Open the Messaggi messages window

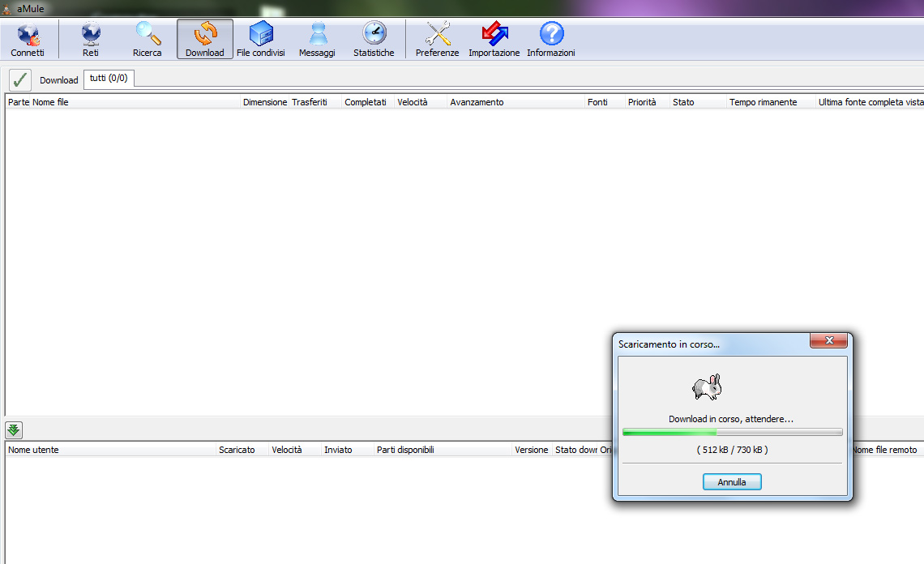(317, 40)
